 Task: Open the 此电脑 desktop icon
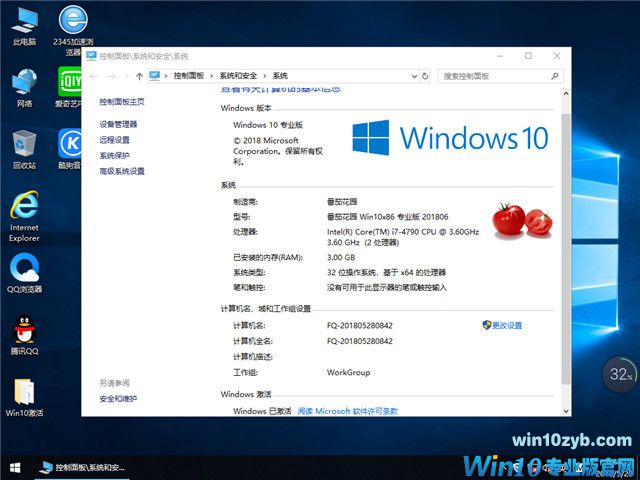[24, 27]
